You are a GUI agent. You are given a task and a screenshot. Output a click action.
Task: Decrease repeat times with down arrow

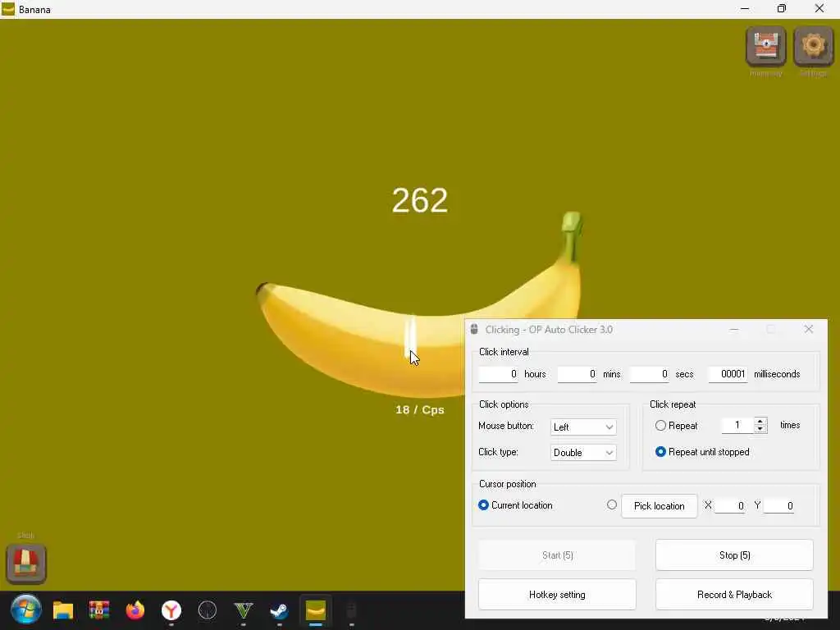click(760, 429)
